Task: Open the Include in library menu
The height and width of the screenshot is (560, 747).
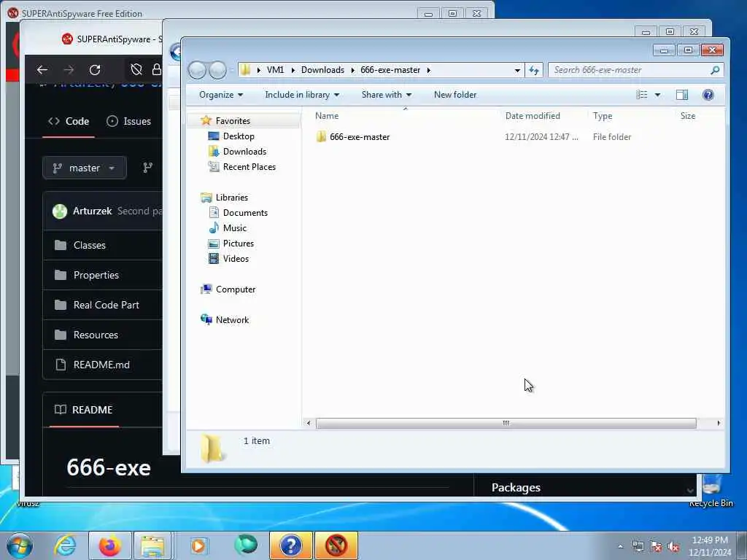Action: pos(302,95)
